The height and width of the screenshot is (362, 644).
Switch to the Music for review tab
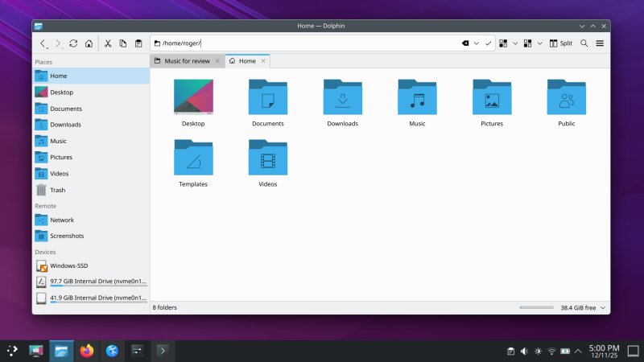click(x=182, y=61)
